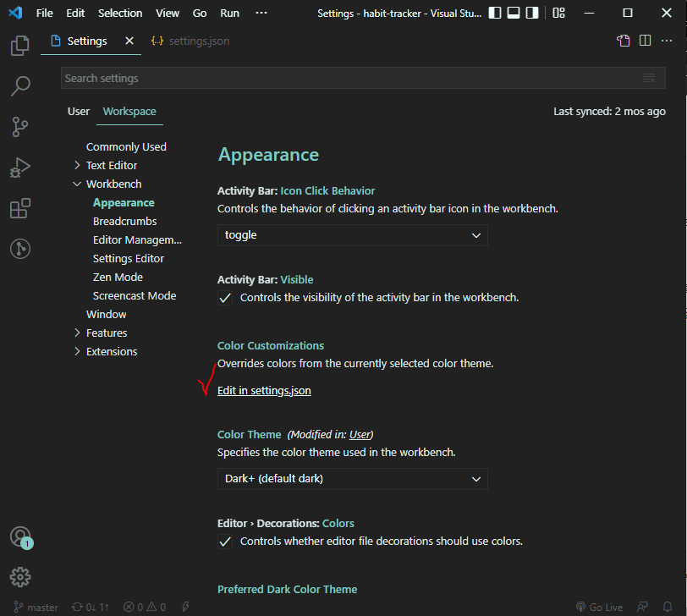Click Open Settings (JSON) icon in editor toolbar
This screenshot has width=687, height=616.
click(623, 41)
